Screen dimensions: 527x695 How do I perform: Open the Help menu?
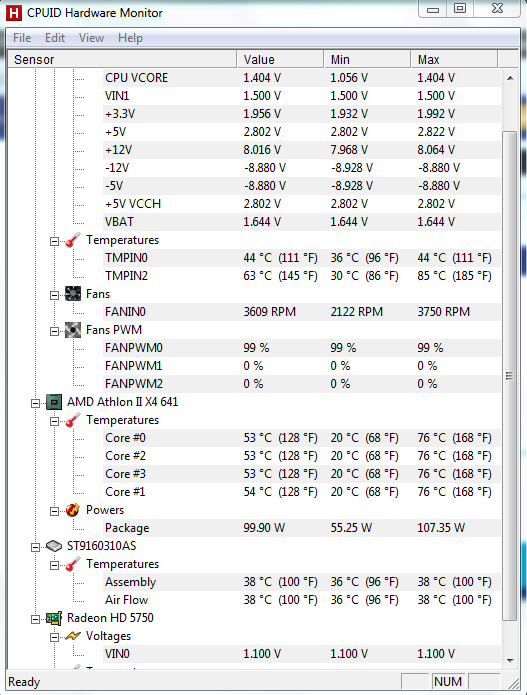click(x=130, y=38)
